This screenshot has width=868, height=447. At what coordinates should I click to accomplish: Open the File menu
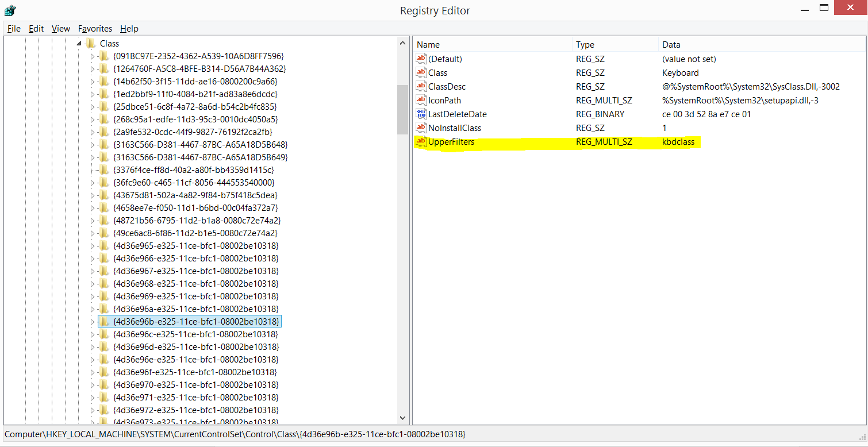(13, 28)
